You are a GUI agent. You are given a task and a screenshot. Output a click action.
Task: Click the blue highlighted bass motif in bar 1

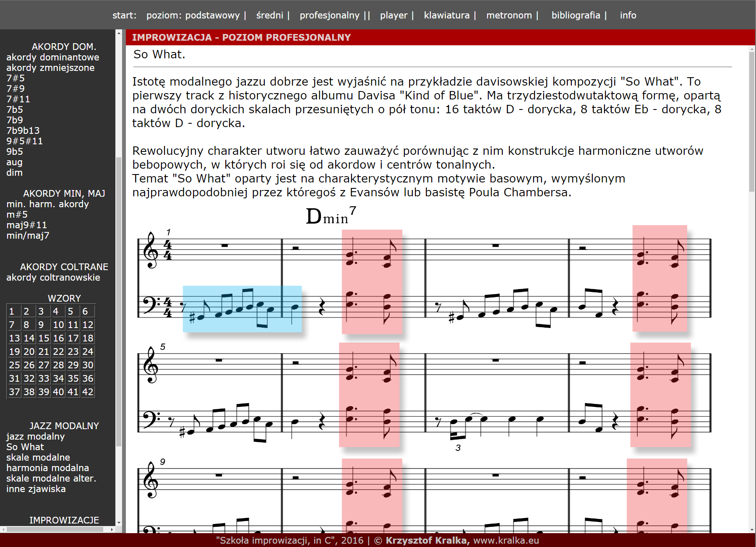[242, 309]
